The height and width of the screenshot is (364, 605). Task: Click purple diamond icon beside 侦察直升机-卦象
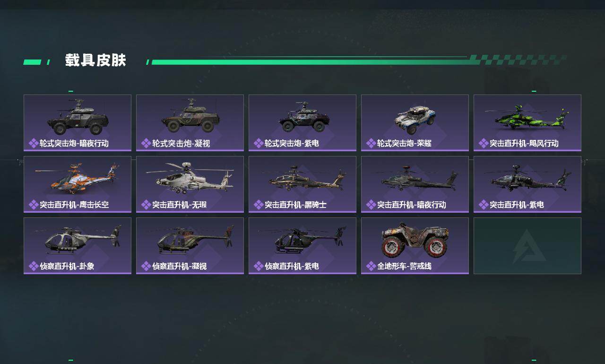click(x=33, y=266)
